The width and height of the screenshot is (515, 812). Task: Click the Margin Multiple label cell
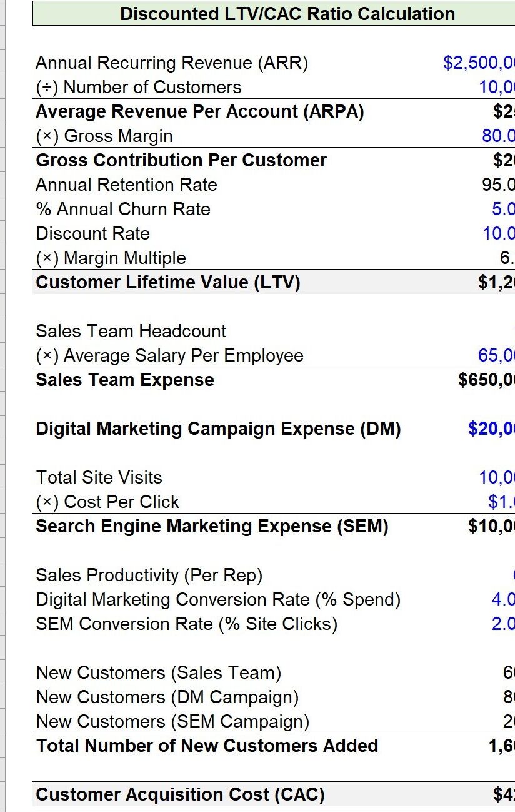[x=111, y=258]
